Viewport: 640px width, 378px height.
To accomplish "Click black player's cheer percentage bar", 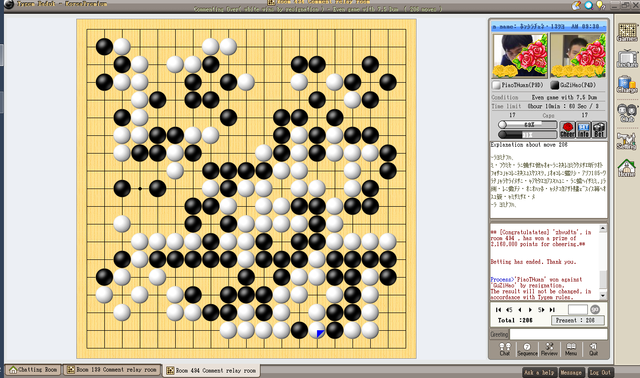I will tap(527, 134).
